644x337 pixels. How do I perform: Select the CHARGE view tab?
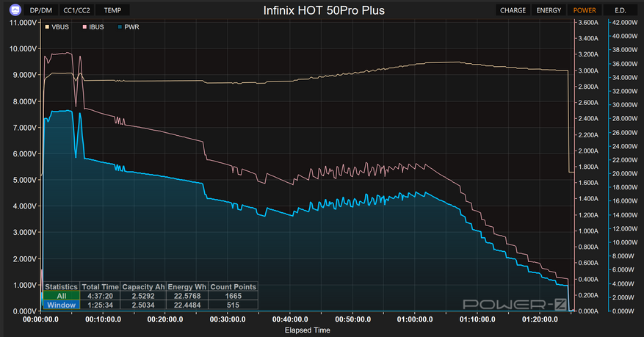(x=513, y=10)
